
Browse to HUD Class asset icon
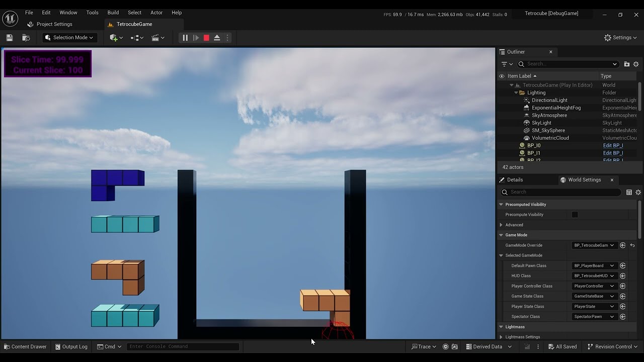623,276
